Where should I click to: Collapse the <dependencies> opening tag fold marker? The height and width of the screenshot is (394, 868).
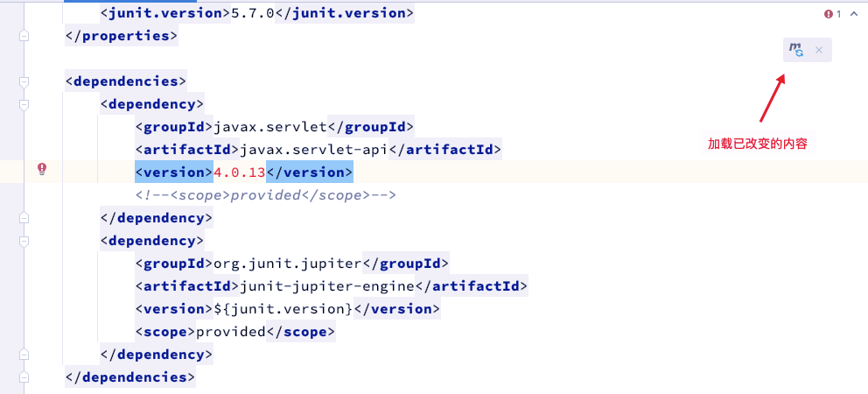point(24,81)
